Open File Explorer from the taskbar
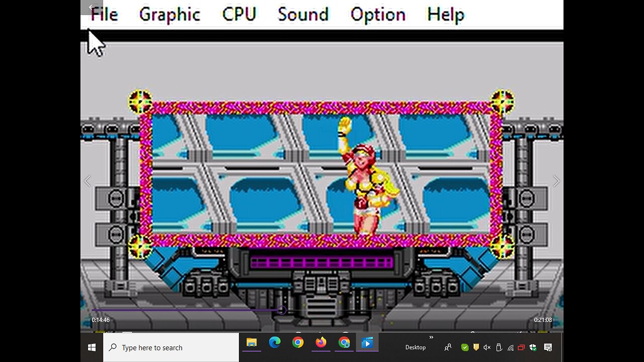The width and height of the screenshot is (644, 362). point(252,343)
